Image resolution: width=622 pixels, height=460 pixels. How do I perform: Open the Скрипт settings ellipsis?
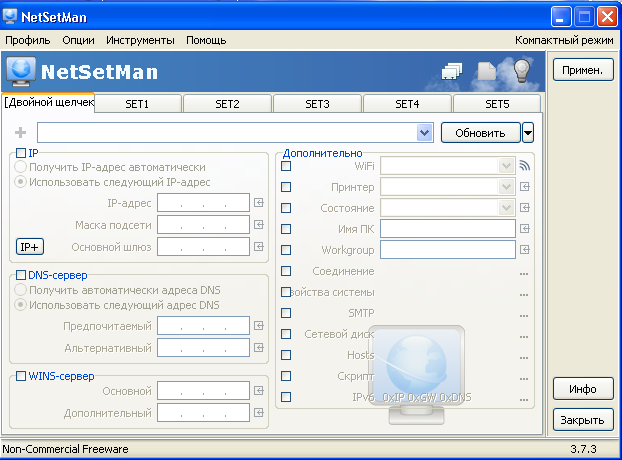point(524,379)
